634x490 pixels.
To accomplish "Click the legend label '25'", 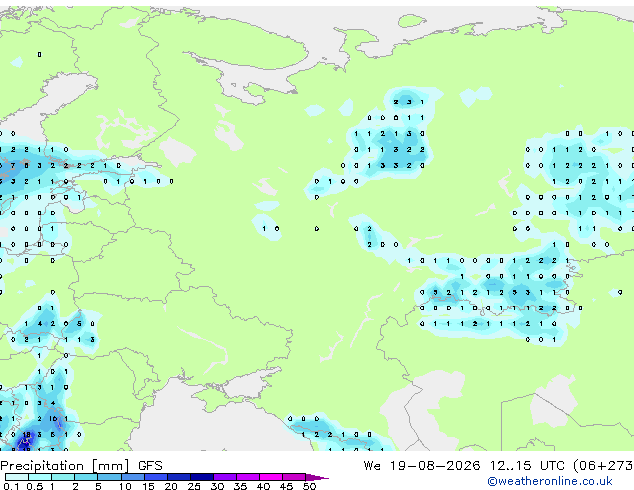I will pos(194,486).
